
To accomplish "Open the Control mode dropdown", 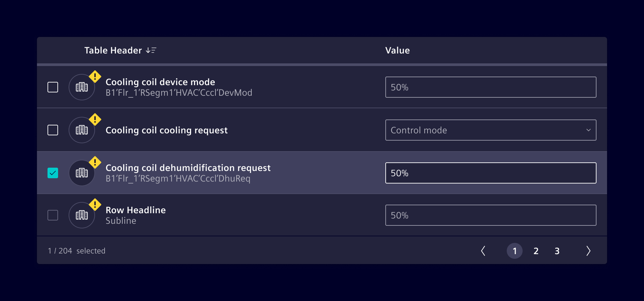I will pos(491,130).
